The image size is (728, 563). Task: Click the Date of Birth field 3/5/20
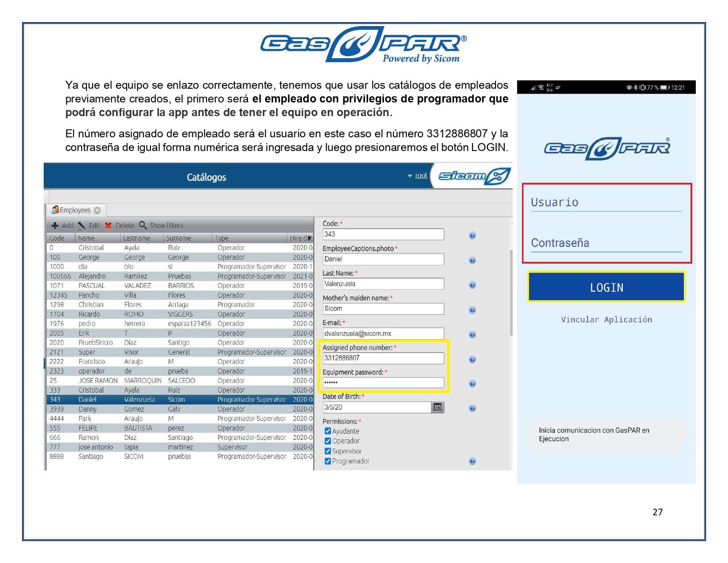pyautogui.click(x=377, y=407)
